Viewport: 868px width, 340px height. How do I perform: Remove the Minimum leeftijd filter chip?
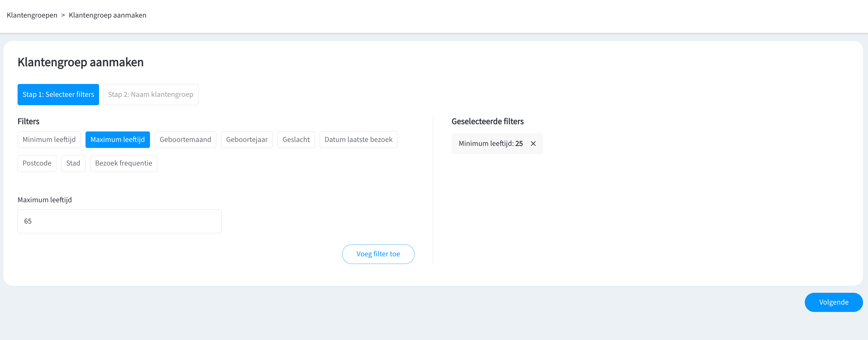coord(533,144)
